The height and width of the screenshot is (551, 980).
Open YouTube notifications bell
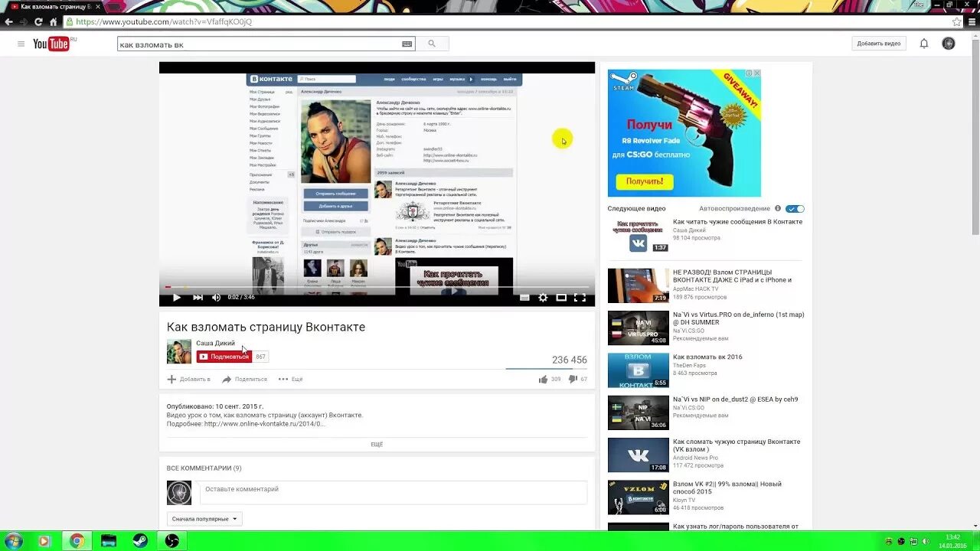[x=924, y=44]
